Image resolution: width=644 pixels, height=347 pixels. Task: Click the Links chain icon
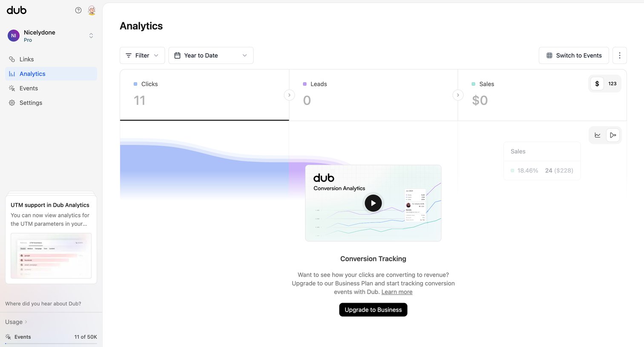click(x=12, y=59)
